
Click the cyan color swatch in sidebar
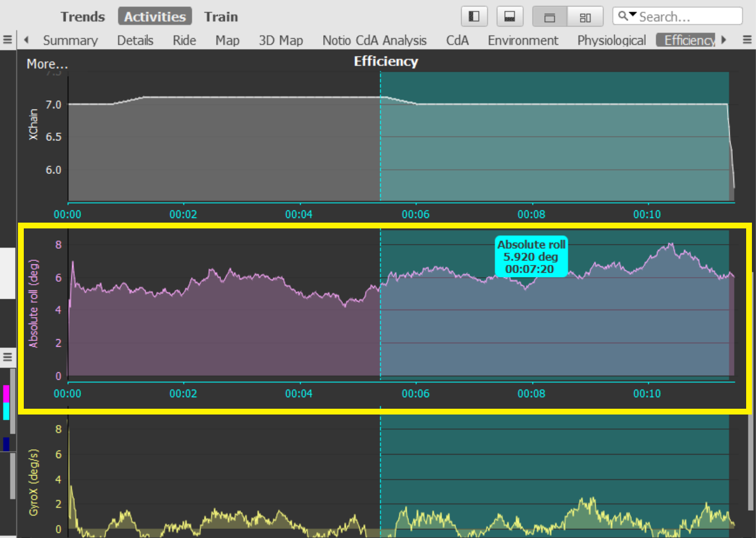tap(6, 411)
